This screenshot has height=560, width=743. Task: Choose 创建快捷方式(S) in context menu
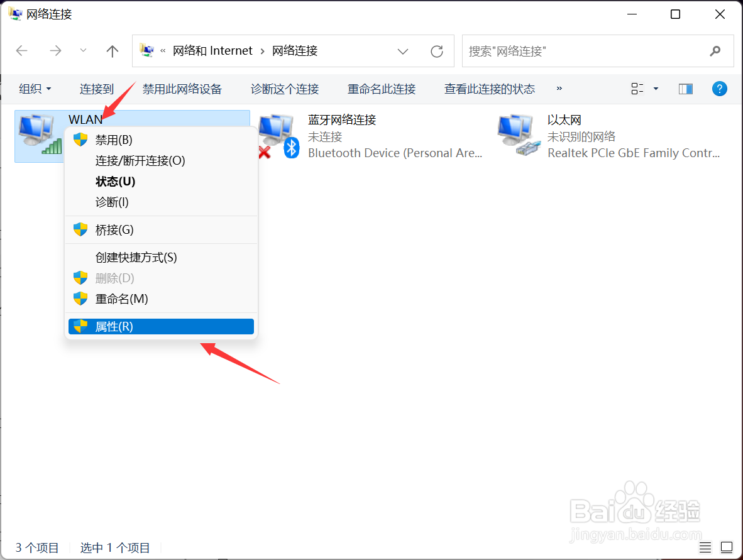pyautogui.click(x=161, y=257)
